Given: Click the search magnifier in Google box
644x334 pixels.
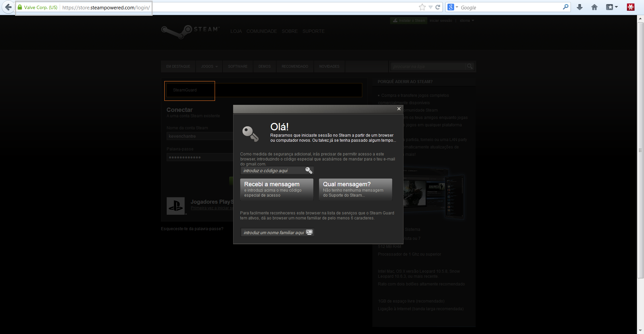Looking at the screenshot, I should point(566,7).
